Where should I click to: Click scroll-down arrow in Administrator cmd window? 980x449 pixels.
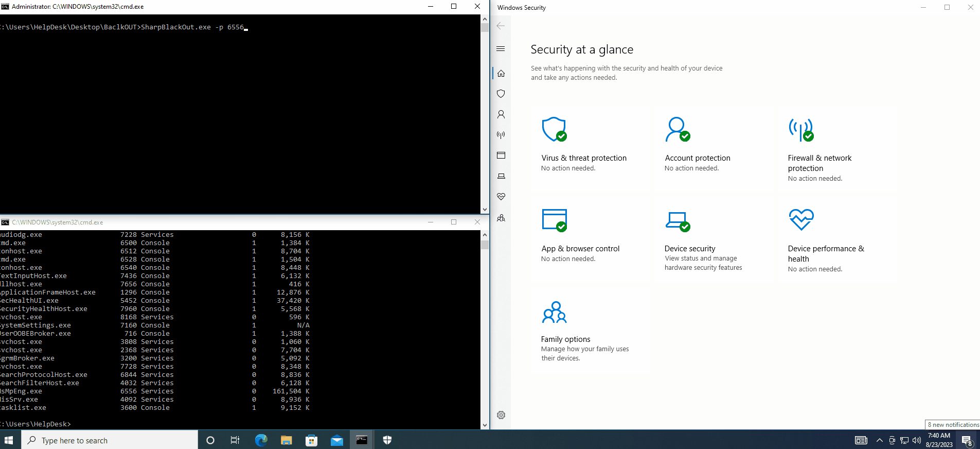coord(485,210)
